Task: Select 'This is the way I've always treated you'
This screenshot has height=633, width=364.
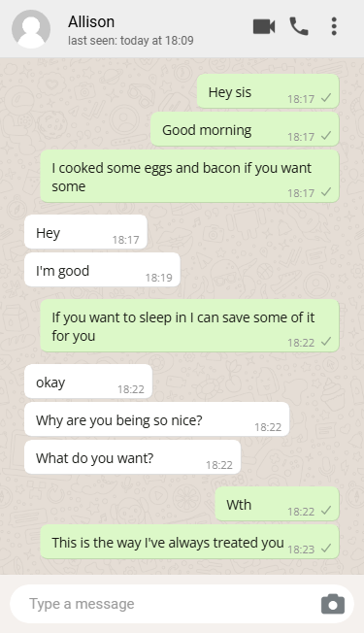Action: (189, 542)
